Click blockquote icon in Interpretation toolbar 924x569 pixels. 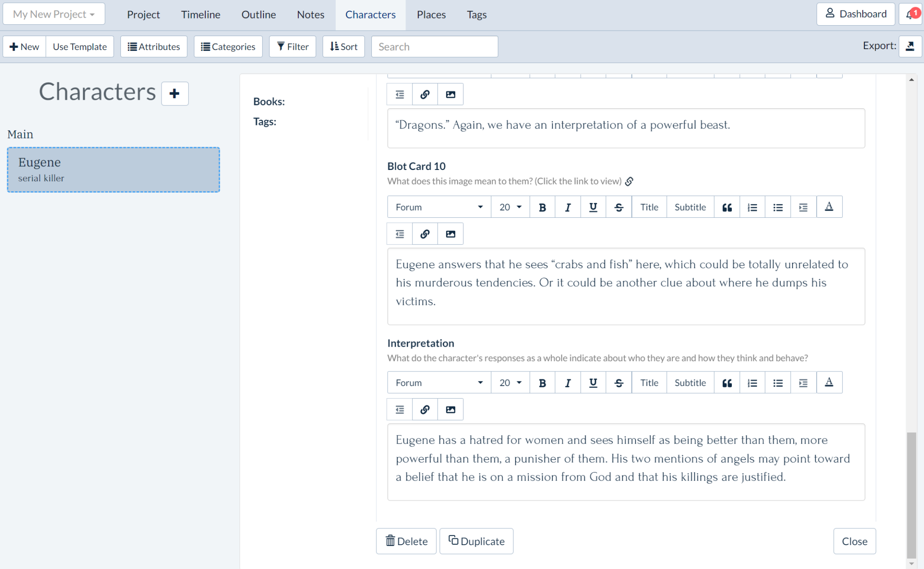pyautogui.click(x=727, y=383)
